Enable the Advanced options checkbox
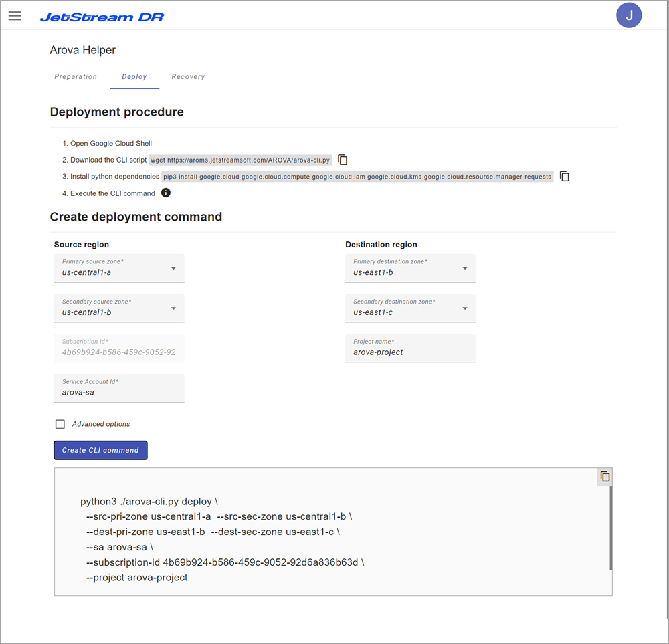Screen dimensions: 669x644 coord(60,424)
